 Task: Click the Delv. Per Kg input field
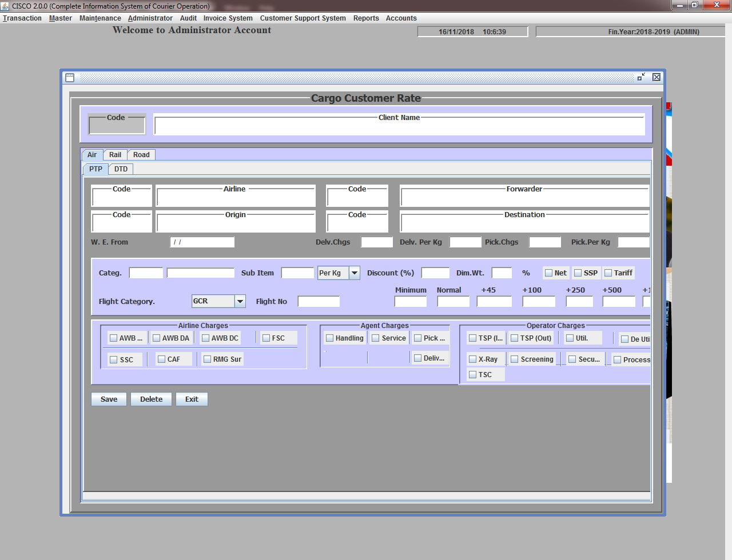(466, 242)
